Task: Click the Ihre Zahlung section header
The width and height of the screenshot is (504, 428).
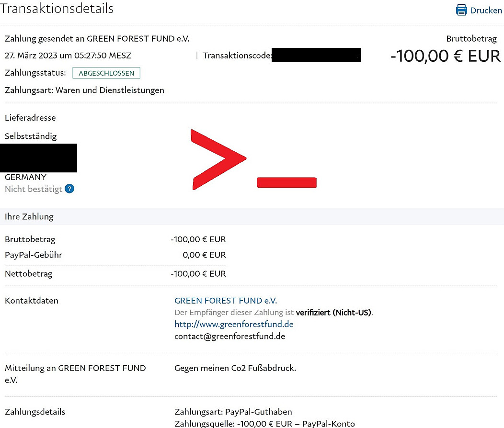Action: (29, 216)
